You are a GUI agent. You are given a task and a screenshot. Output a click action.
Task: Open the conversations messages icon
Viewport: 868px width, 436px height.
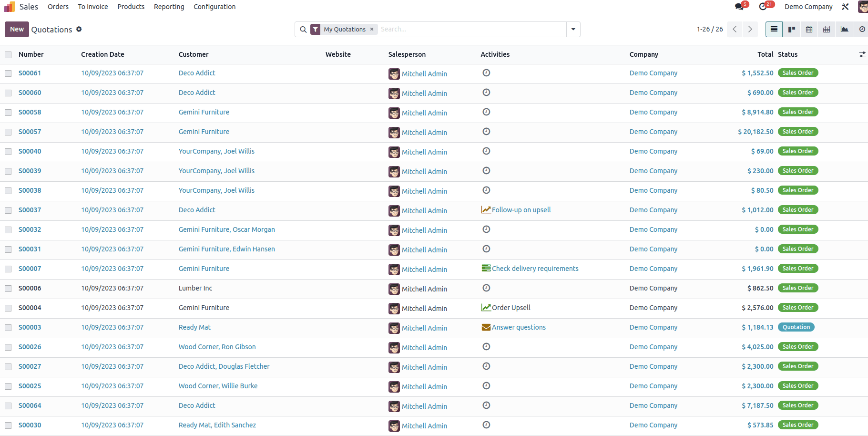click(x=739, y=7)
